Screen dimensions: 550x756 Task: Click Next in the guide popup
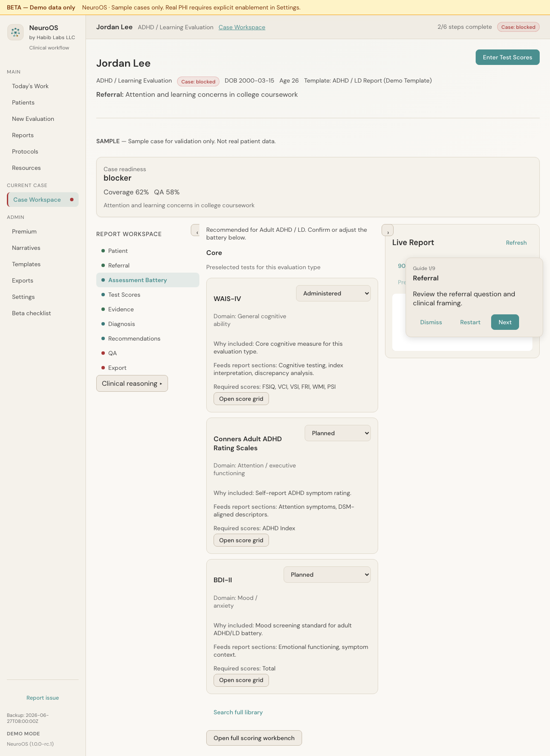click(x=505, y=322)
